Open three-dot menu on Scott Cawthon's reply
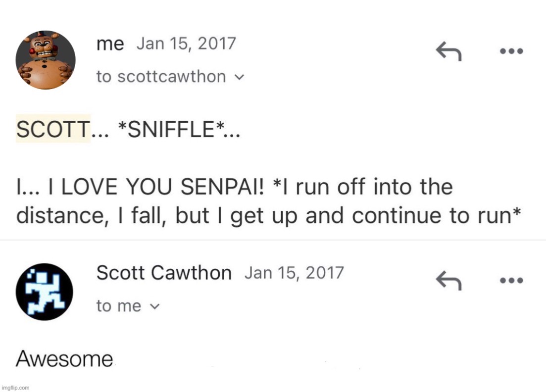The height and width of the screenshot is (392, 546). [x=511, y=281]
